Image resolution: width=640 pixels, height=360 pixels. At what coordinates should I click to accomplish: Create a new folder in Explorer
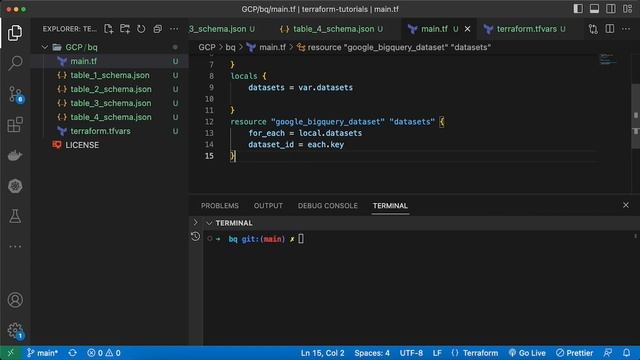125,29
